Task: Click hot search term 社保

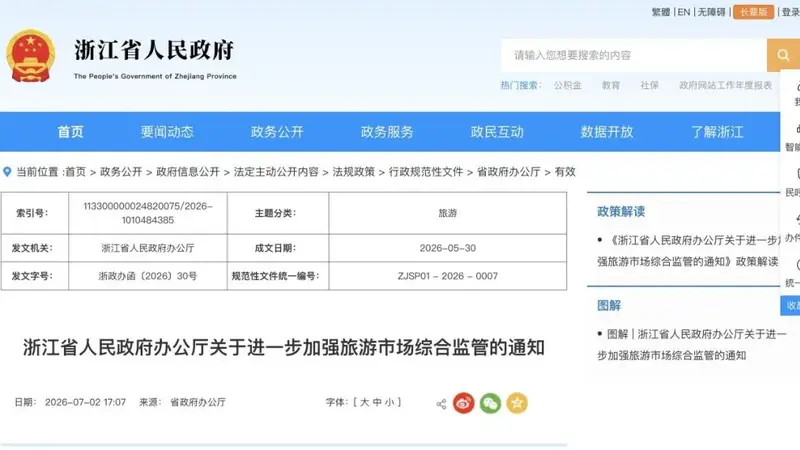Action: (649, 85)
